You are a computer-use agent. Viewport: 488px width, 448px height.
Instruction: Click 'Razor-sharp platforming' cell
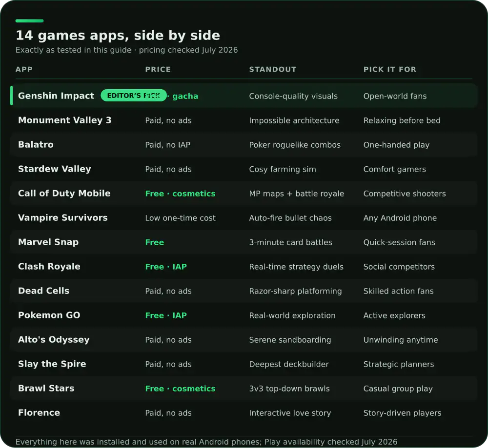pyautogui.click(x=295, y=292)
